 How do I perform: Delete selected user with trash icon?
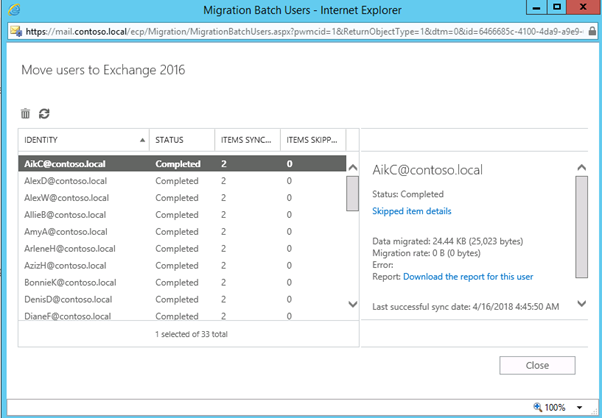click(25, 114)
